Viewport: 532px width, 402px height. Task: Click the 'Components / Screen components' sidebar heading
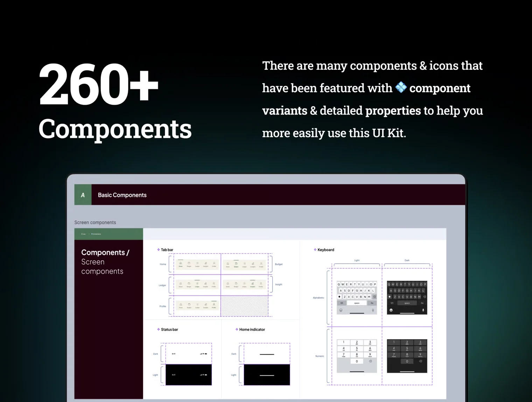click(105, 262)
